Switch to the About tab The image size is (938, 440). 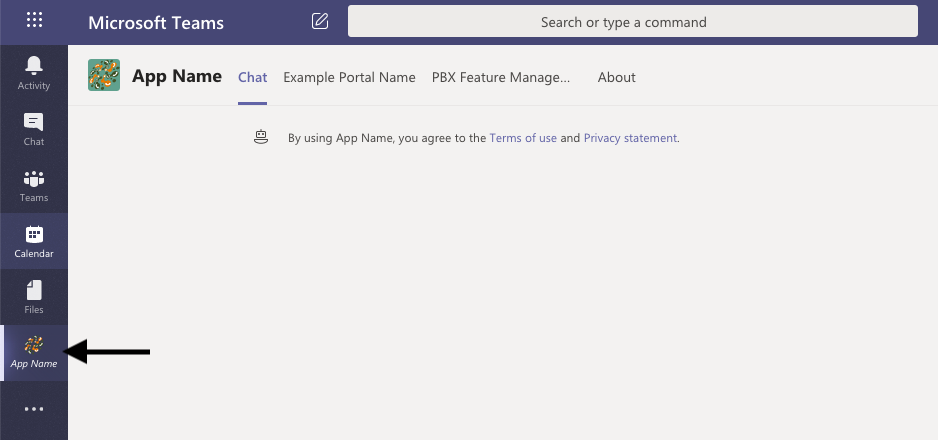point(616,77)
